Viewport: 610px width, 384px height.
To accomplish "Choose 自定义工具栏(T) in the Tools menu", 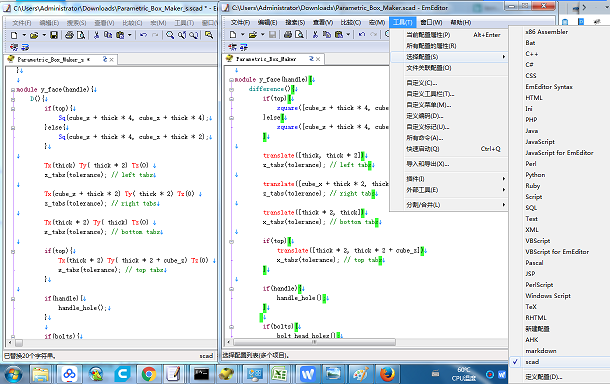I will pyautogui.click(x=449, y=94).
